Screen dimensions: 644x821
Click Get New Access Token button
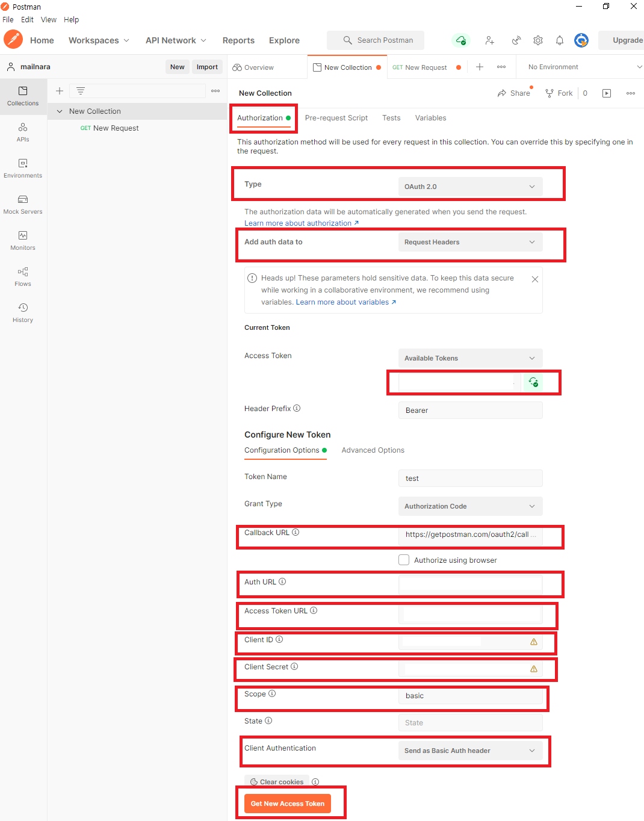pos(288,804)
